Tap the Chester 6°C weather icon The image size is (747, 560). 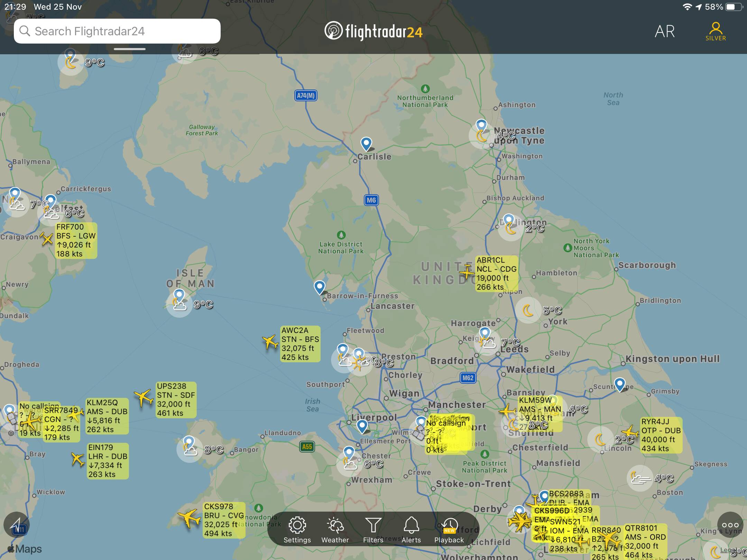pyautogui.click(x=349, y=464)
